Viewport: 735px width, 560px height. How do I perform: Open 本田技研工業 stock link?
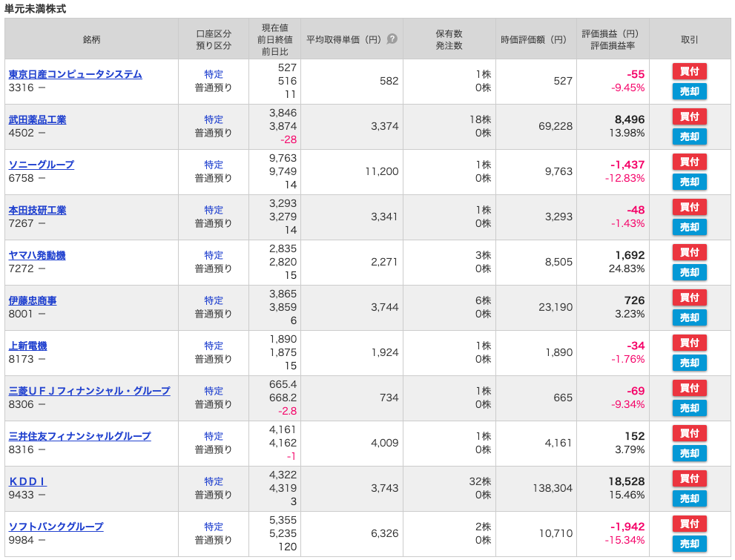(x=38, y=210)
